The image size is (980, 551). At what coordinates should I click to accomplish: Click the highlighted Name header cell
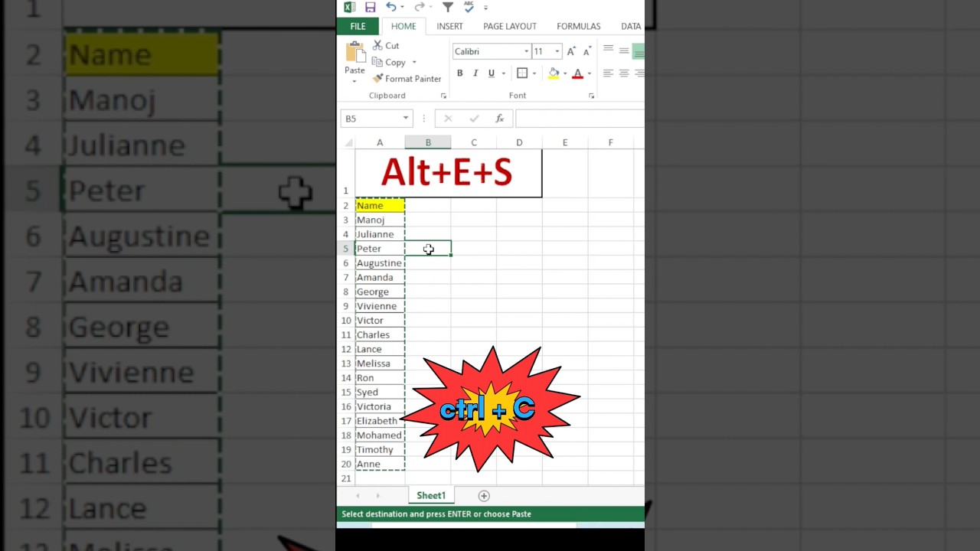[380, 205]
